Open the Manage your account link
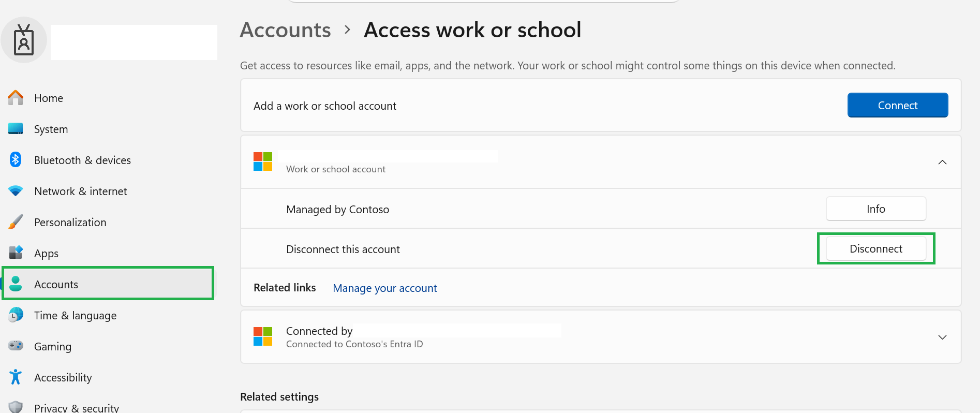980x413 pixels. pos(384,288)
